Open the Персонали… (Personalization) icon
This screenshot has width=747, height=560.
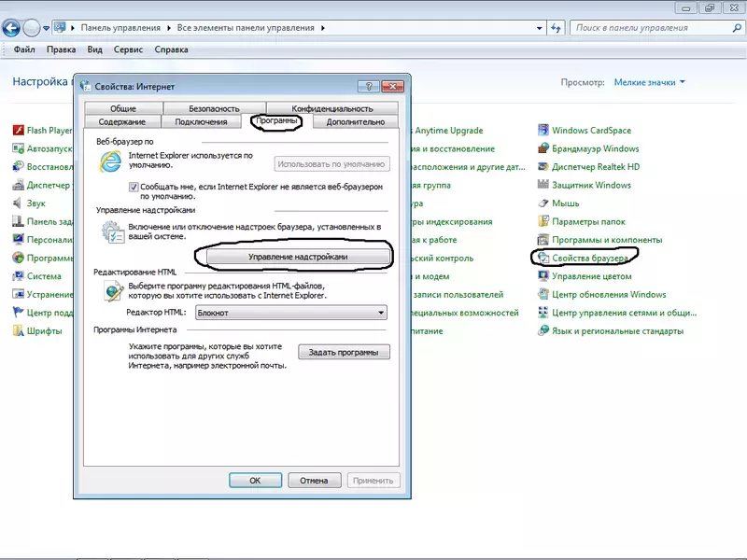[18, 240]
